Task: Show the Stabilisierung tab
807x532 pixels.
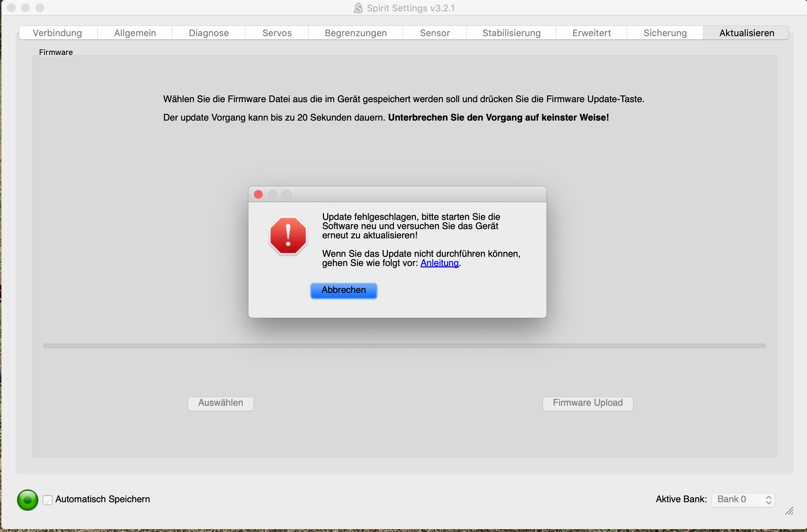Action: 511,33
